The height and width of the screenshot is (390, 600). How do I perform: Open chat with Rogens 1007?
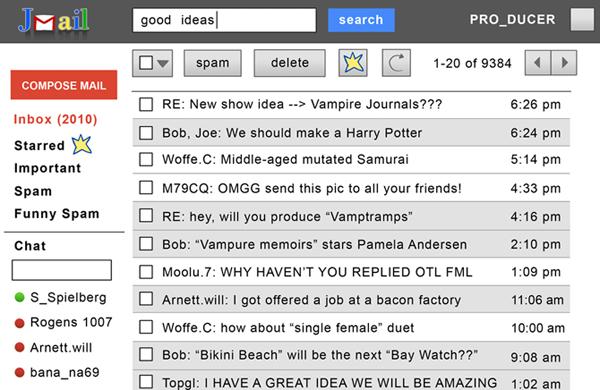click(71, 322)
